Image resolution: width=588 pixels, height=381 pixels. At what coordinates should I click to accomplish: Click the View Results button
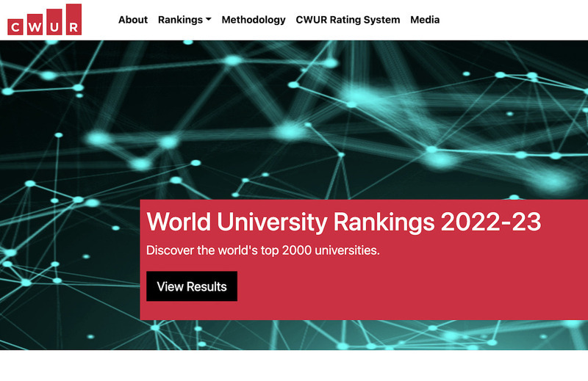point(192,286)
